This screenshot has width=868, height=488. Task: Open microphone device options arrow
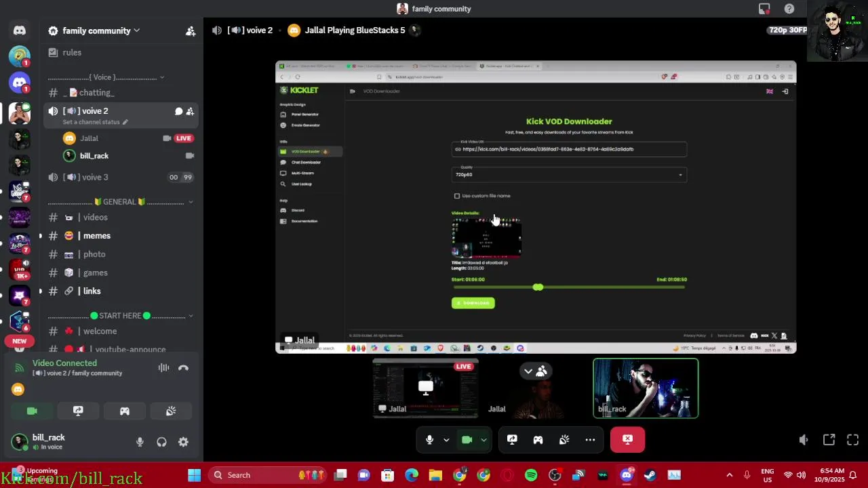point(446,440)
